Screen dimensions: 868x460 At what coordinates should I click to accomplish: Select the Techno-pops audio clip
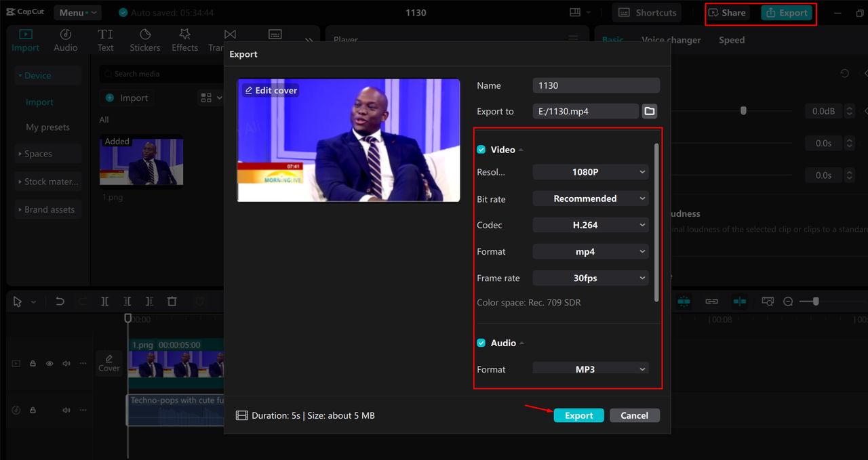tap(176, 410)
